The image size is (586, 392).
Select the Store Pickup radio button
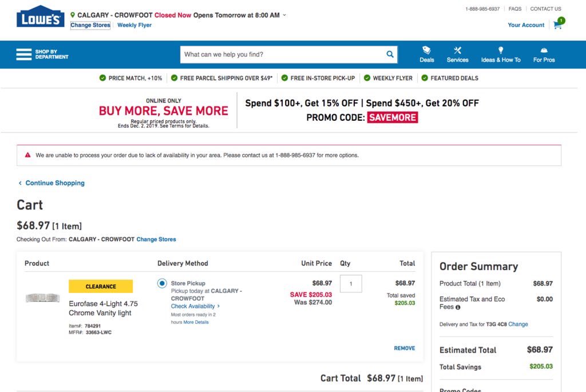pos(162,282)
